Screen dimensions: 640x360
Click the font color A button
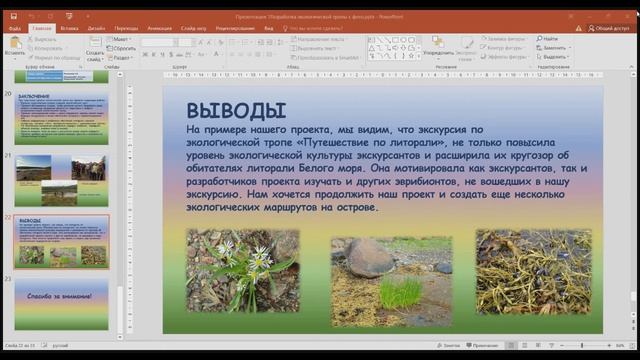216,54
